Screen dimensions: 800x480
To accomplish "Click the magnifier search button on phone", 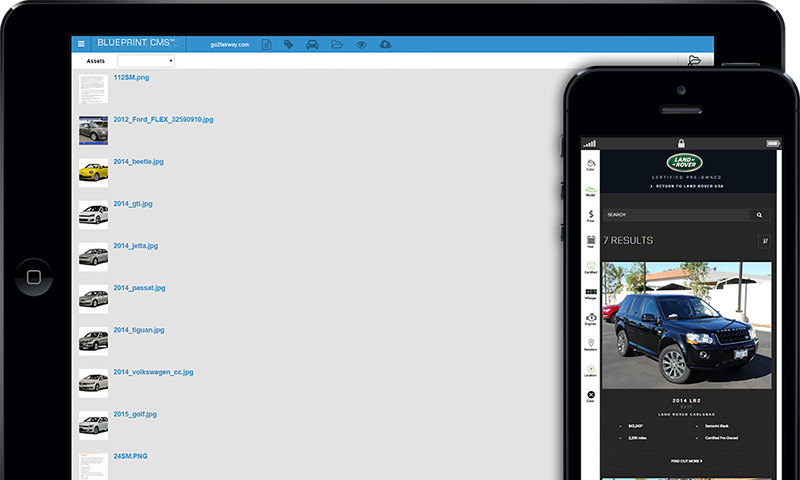I will (759, 215).
